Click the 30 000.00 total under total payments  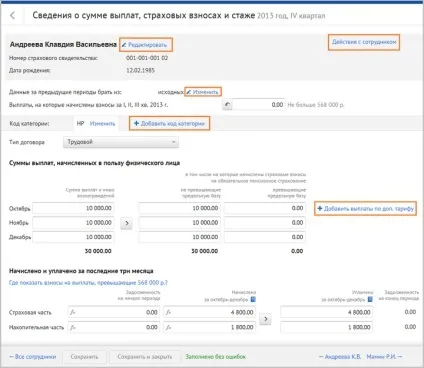(x=98, y=251)
